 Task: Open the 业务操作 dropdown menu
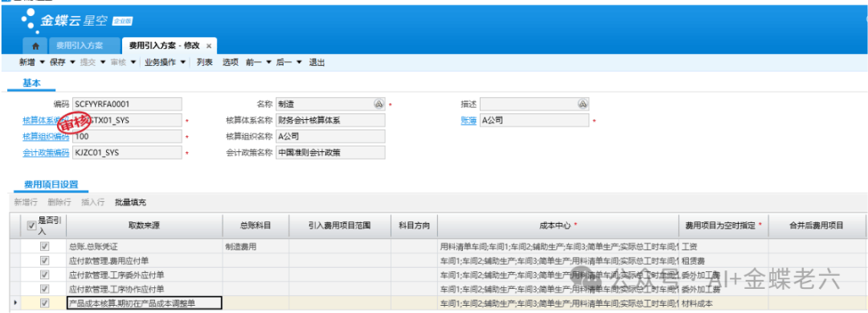click(165, 63)
